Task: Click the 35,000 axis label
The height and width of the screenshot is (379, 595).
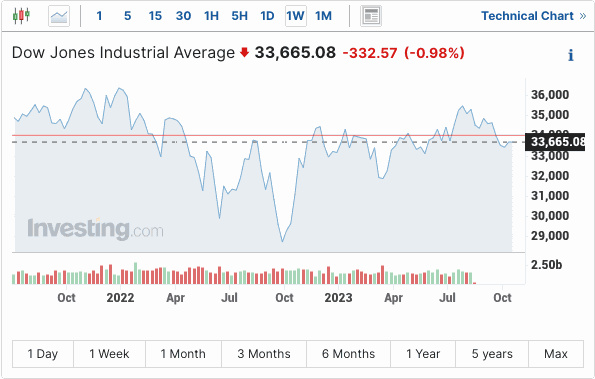Action: tap(550, 115)
